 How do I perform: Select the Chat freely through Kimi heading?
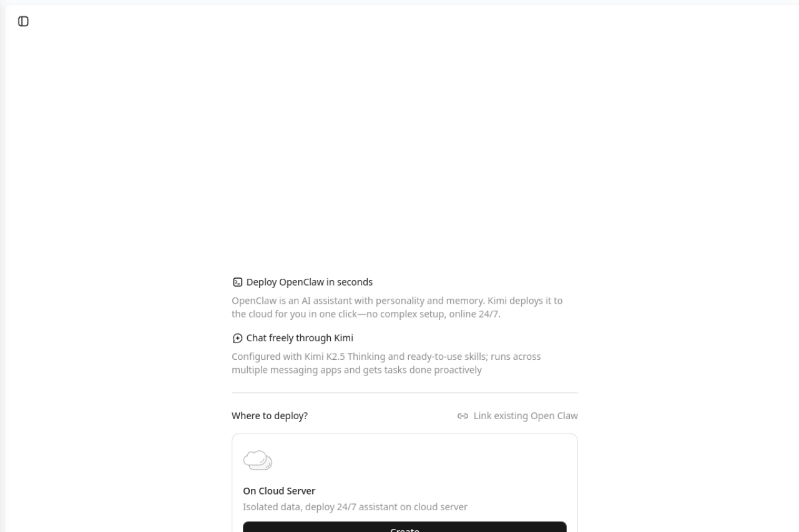point(300,338)
